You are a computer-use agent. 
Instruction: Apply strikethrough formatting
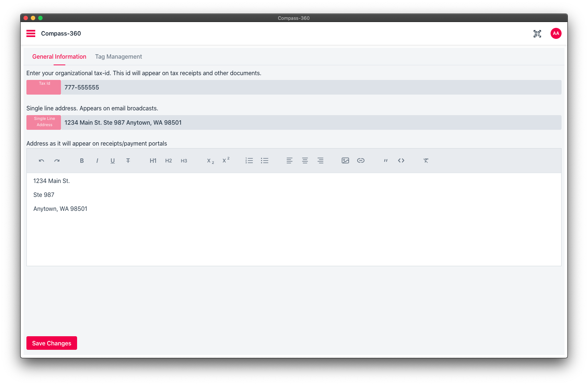point(128,161)
